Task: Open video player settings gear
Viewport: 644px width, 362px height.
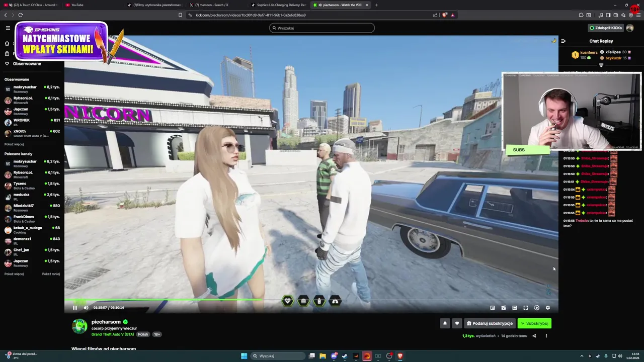Action: pyautogui.click(x=548, y=308)
